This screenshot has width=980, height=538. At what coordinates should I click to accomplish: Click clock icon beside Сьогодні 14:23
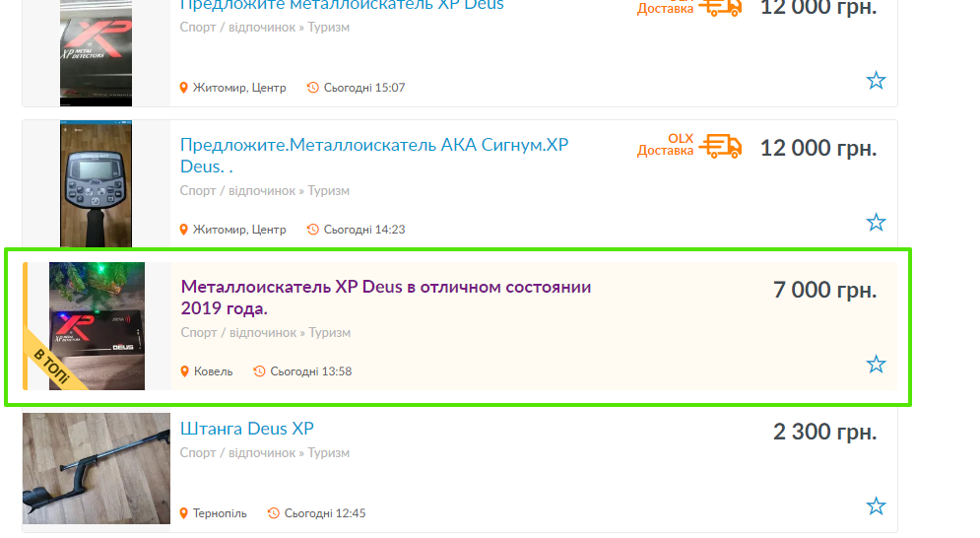tap(312, 230)
